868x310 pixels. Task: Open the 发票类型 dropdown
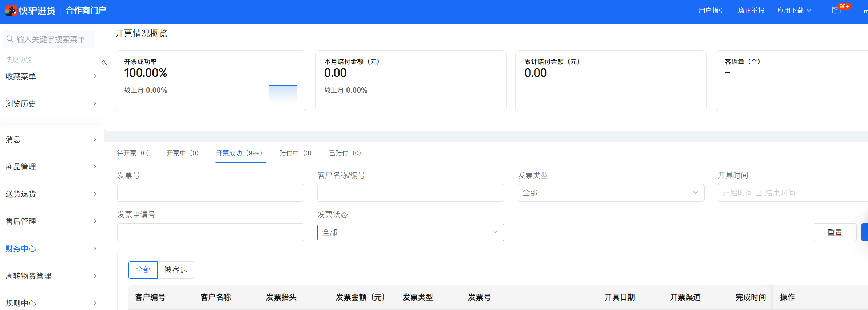(611, 193)
